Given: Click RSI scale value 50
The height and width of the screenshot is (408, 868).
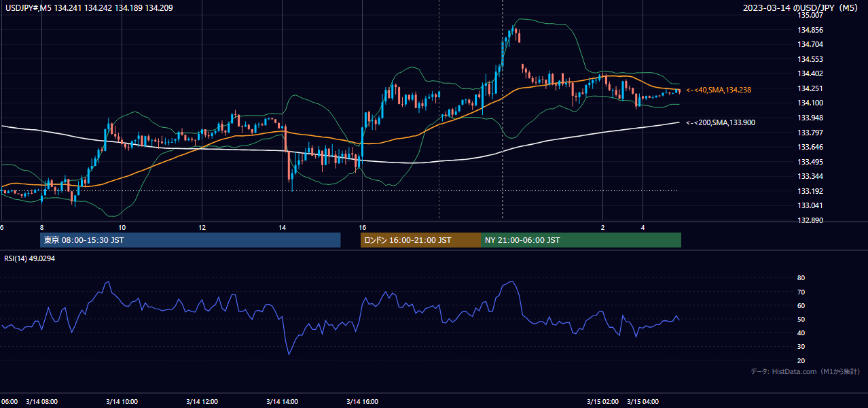Looking at the screenshot, I should (801, 319).
